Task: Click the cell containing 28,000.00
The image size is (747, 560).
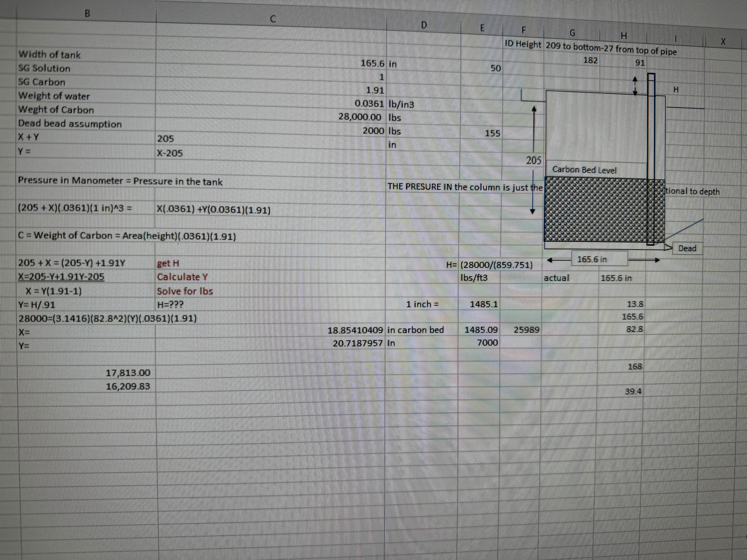Action: pos(360,117)
